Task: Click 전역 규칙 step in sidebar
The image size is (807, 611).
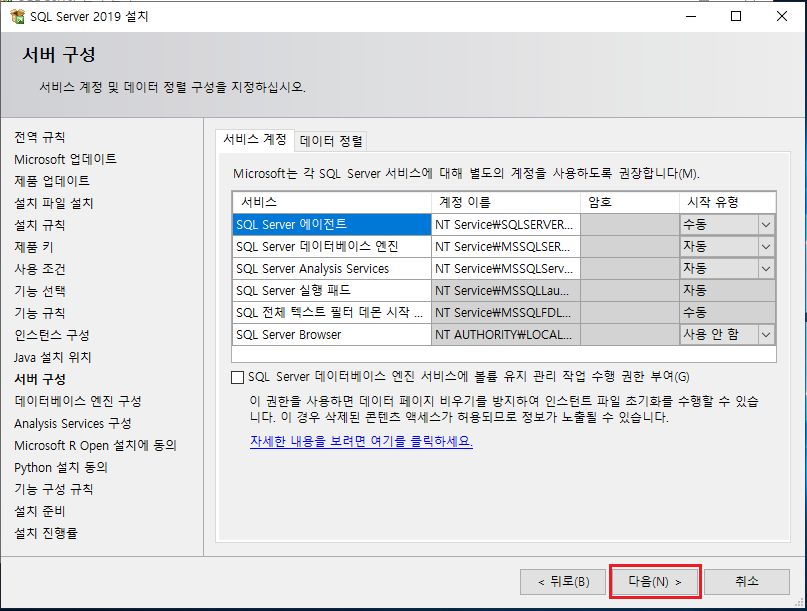Action: [40, 137]
